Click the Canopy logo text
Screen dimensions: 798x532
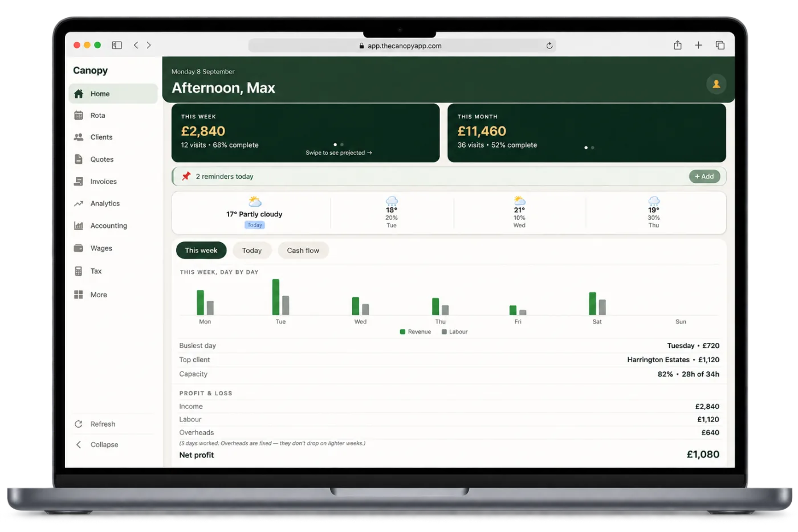tap(90, 71)
